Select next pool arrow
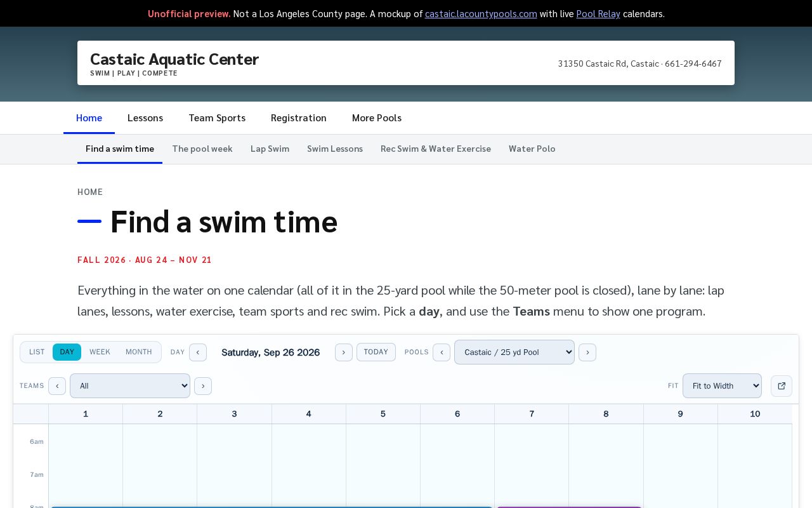This screenshot has height=508, width=812. 587,352
